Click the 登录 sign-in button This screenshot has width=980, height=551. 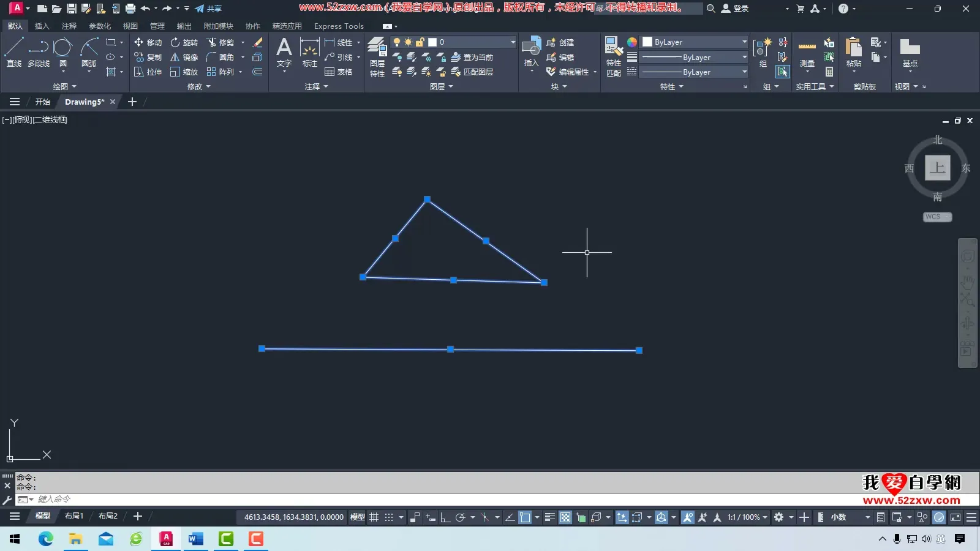pos(735,9)
